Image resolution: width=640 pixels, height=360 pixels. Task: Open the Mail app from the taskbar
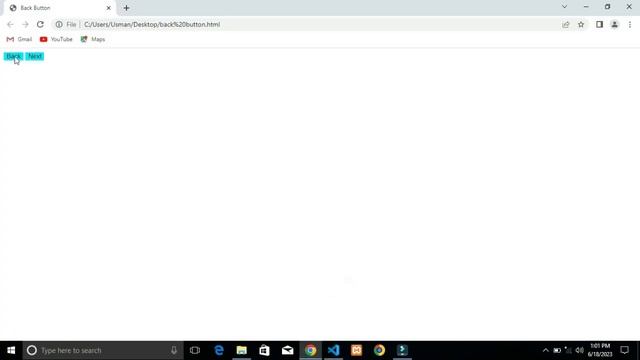point(287,350)
